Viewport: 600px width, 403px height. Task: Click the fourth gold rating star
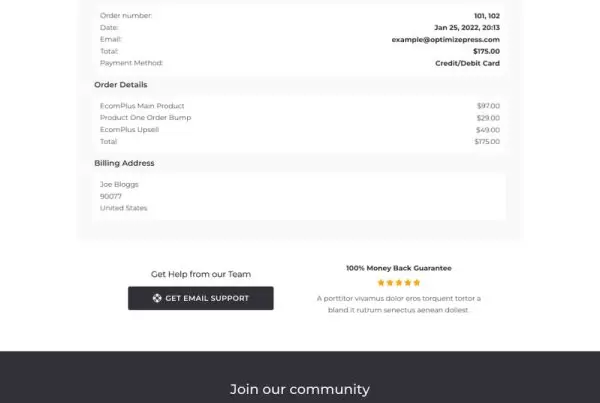408,283
